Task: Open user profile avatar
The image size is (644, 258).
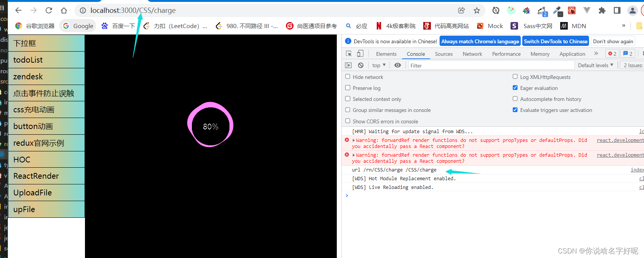Action: 632,11
